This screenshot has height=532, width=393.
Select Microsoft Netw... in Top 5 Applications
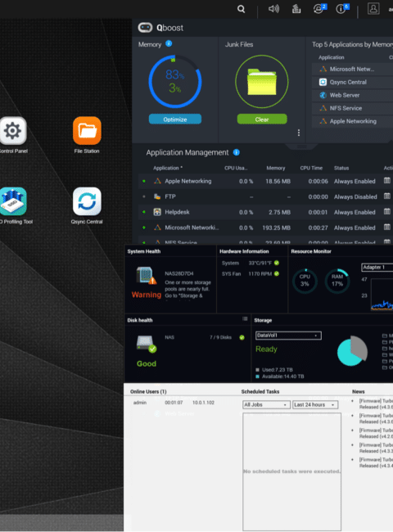click(x=352, y=69)
